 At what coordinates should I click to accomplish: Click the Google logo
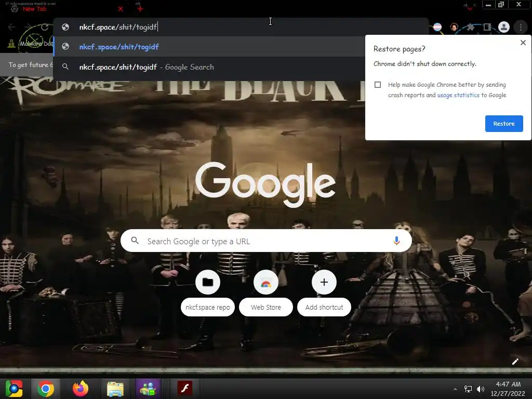pyautogui.click(x=265, y=184)
